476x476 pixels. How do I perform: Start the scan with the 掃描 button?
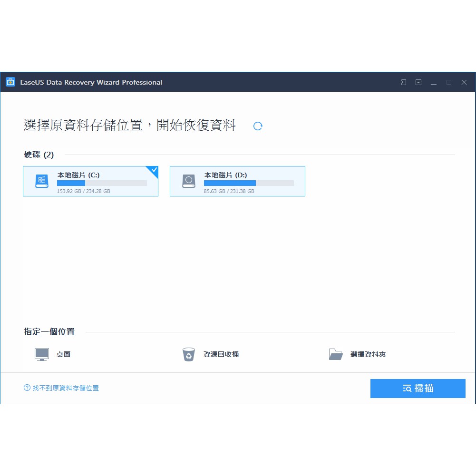pos(418,389)
